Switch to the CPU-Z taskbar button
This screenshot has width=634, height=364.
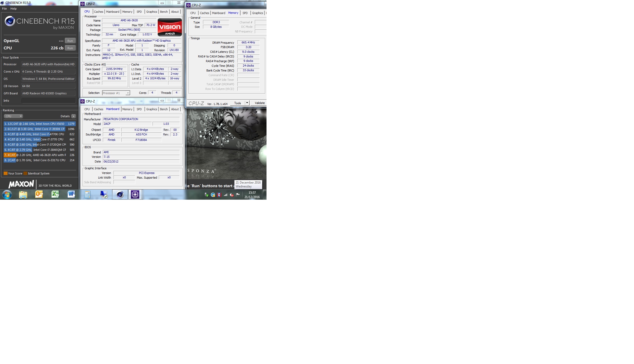tap(135, 194)
